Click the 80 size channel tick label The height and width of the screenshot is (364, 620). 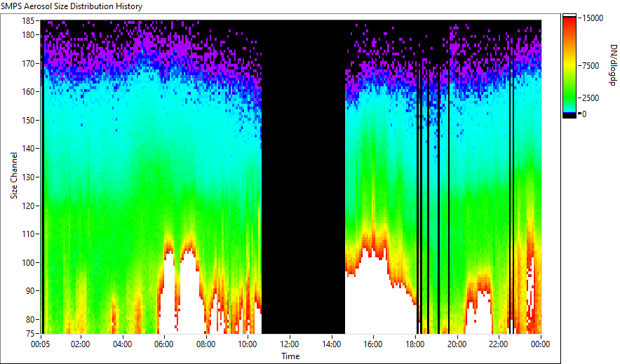point(30,319)
